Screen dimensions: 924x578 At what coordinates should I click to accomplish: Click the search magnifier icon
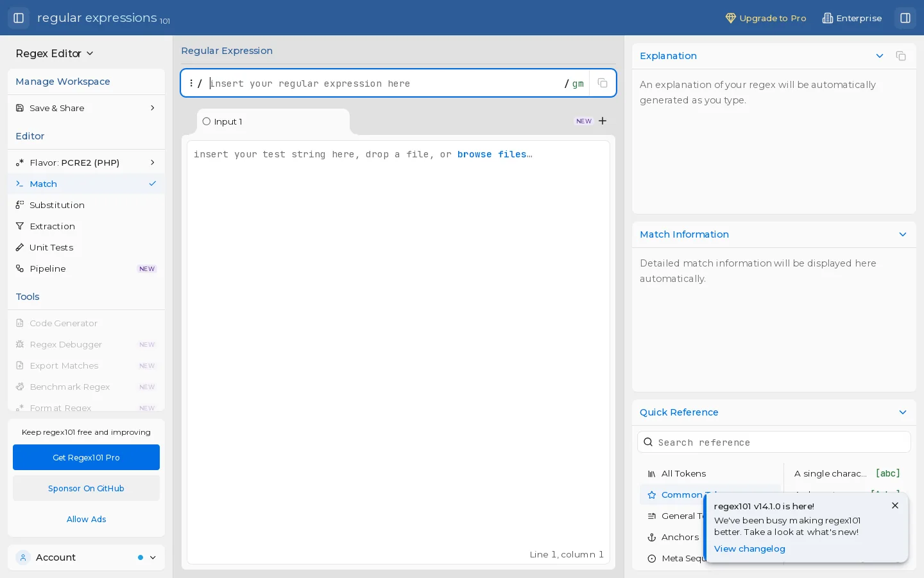coord(648,442)
